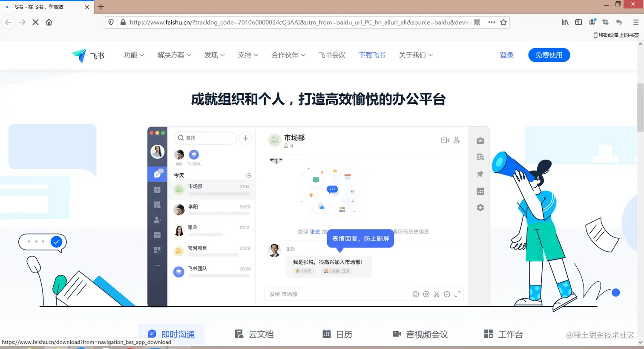Click the undo arrow toolbar icon
Screen dimensions: 644x349
[619, 22]
